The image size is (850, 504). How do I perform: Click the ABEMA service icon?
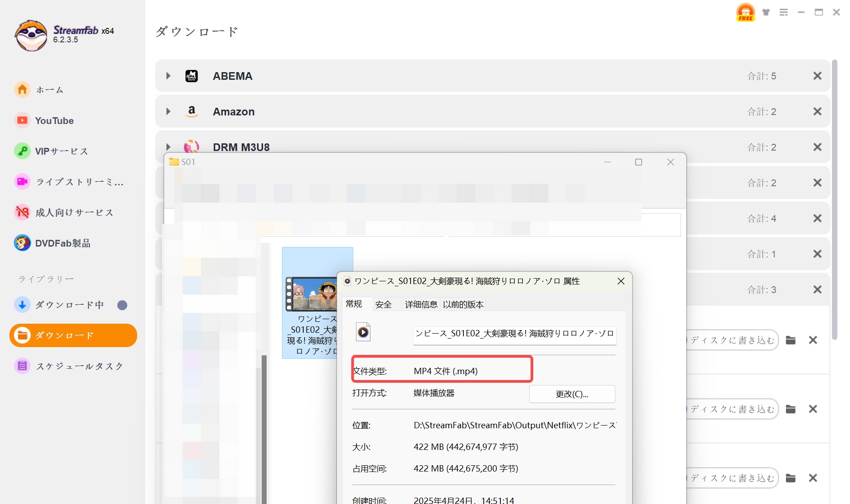click(192, 76)
